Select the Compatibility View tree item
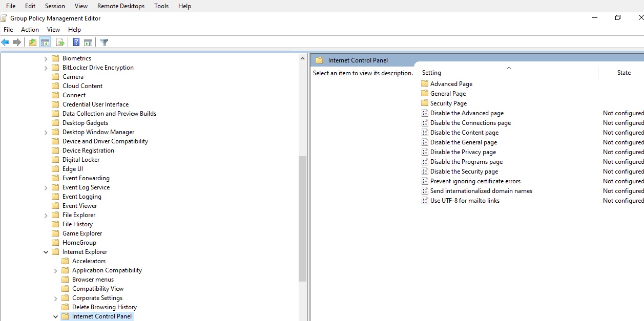Viewport: 644px width, 321px height. point(98,289)
